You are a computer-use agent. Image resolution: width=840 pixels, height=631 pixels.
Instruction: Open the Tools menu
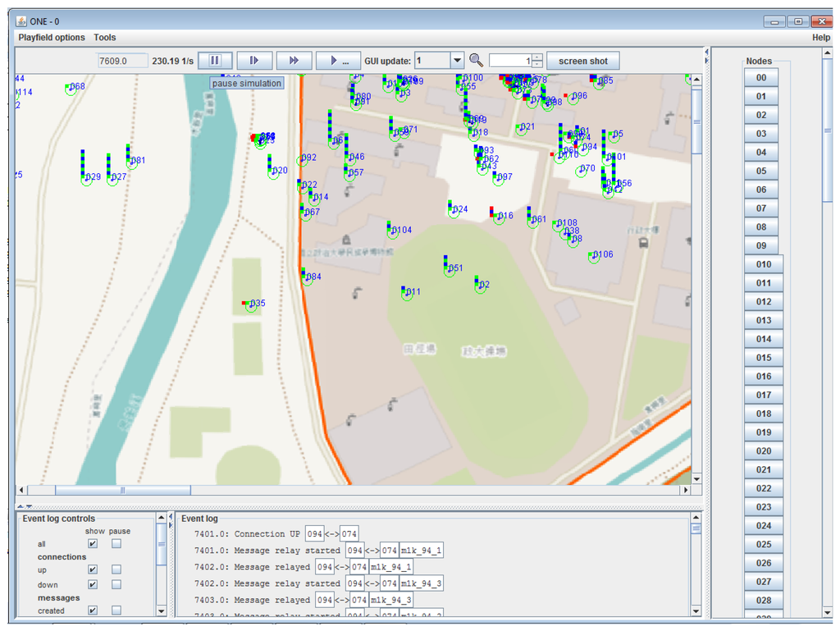click(104, 38)
